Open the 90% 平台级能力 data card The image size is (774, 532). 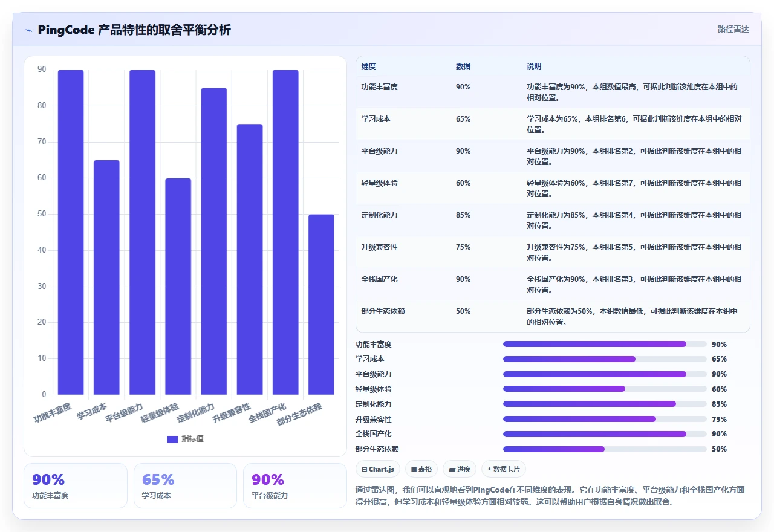click(295, 485)
